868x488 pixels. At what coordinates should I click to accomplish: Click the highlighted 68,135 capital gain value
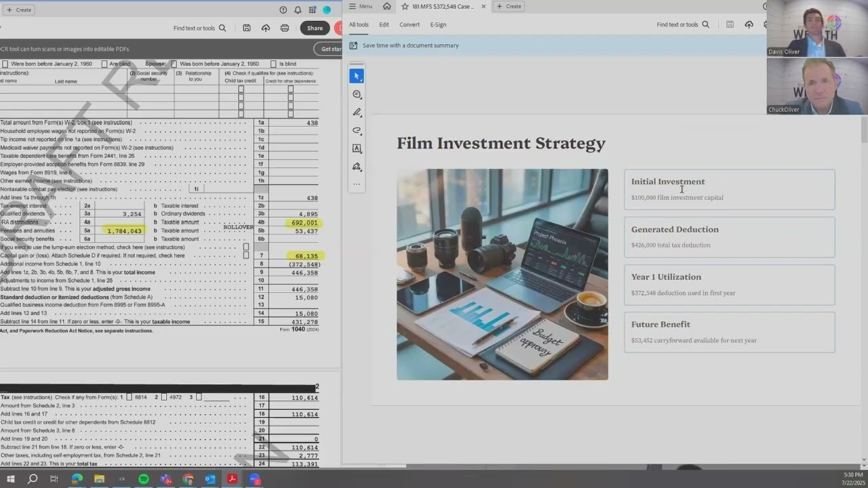pos(307,256)
